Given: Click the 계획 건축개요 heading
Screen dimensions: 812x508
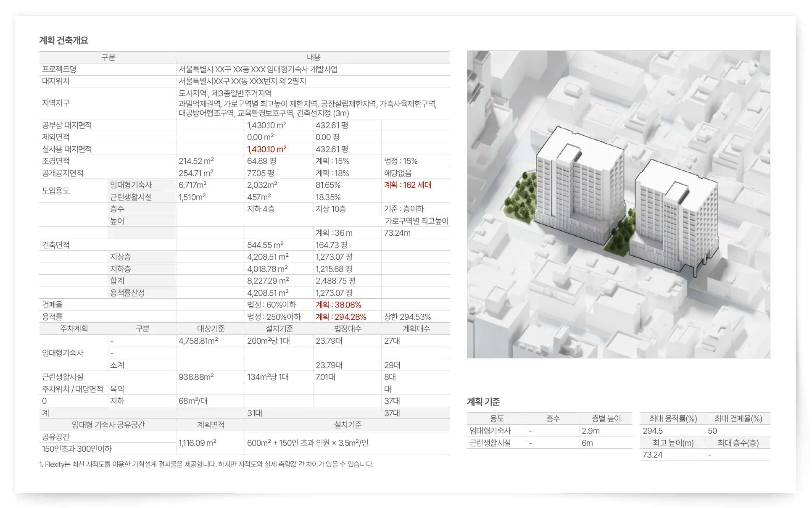Looking at the screenshot, I should [63, 40].
